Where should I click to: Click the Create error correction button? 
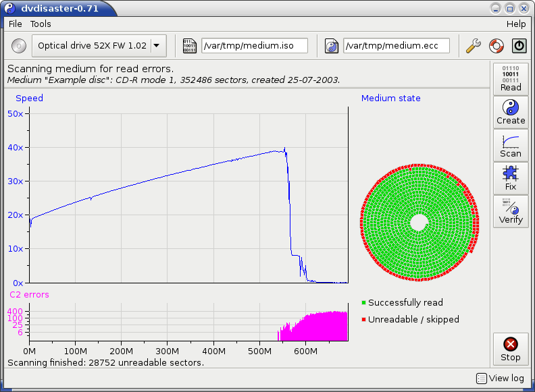coord(511,111)
